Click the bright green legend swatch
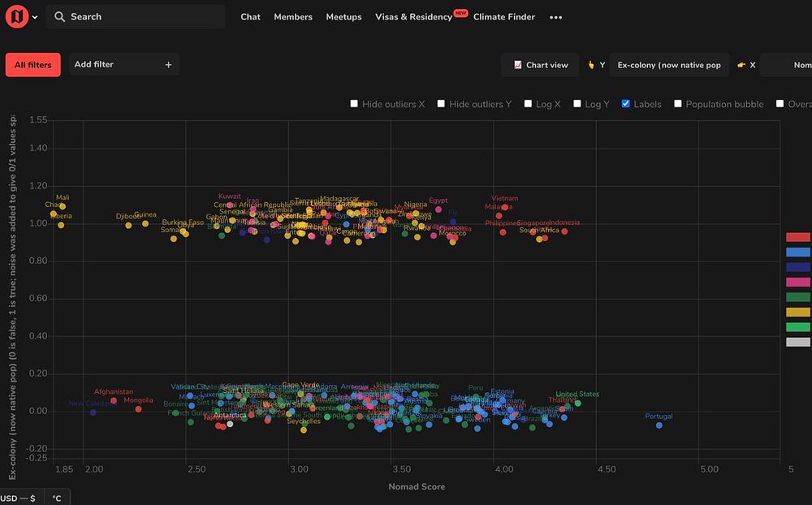 click(798, 327)
